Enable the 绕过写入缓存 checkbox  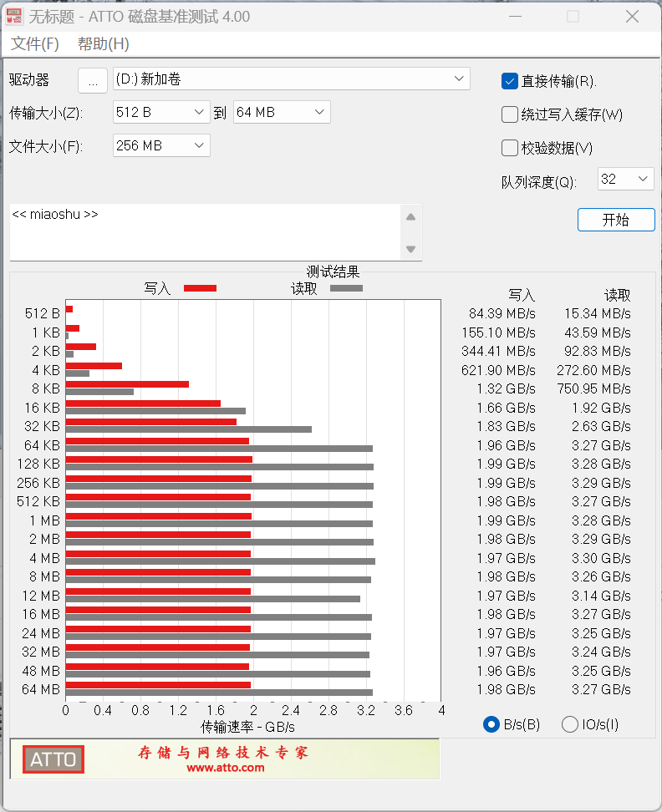coord(510,114)
